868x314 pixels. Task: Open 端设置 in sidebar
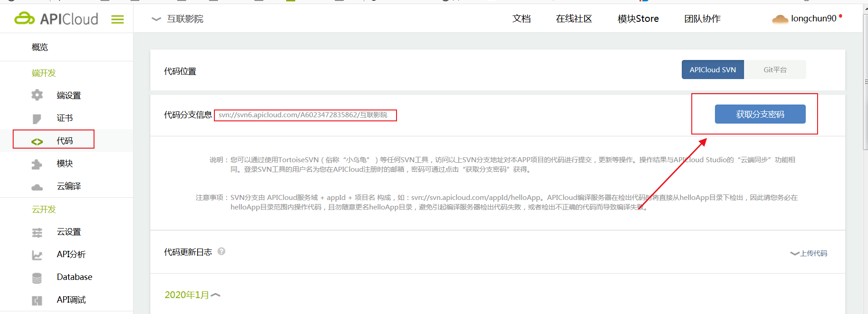coord(69,95)
